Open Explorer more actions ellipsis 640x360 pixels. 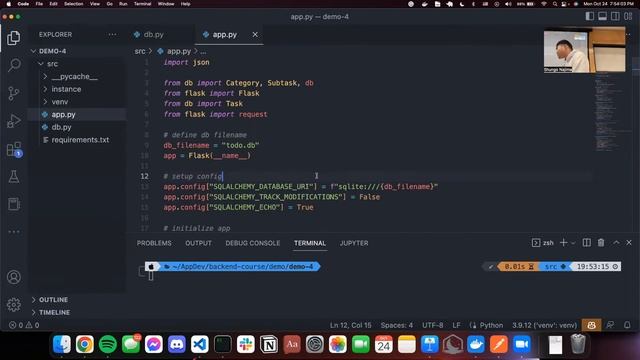[112, 35]
